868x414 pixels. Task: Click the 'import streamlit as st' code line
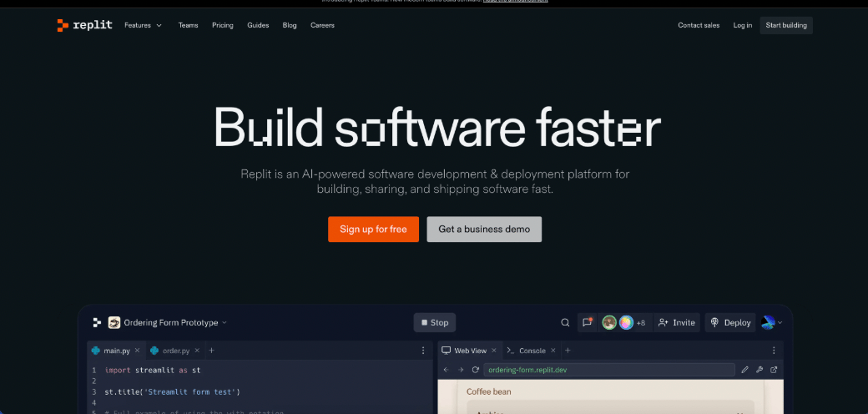click(152, 371)
